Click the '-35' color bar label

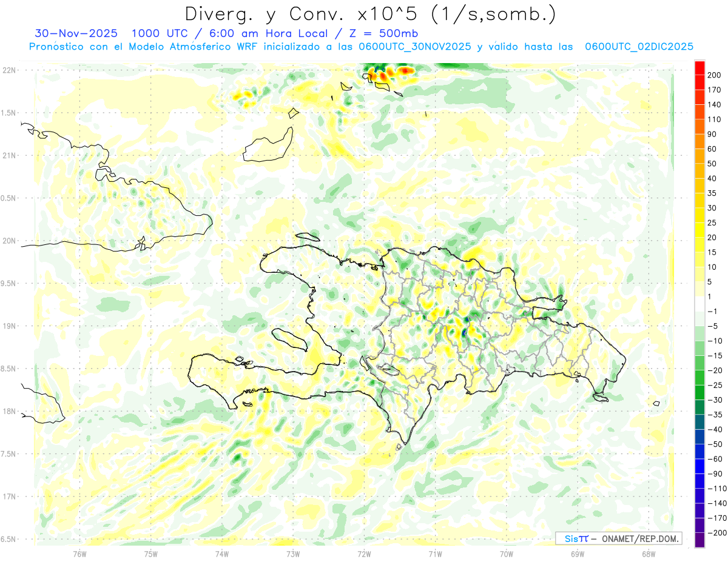pyautogui.click(x=716, y=415)
